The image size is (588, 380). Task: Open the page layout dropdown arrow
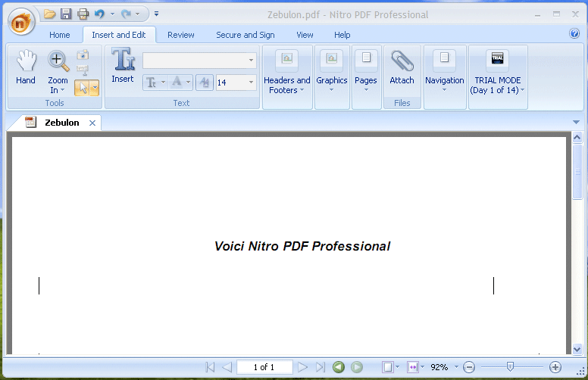pos(398,366)
